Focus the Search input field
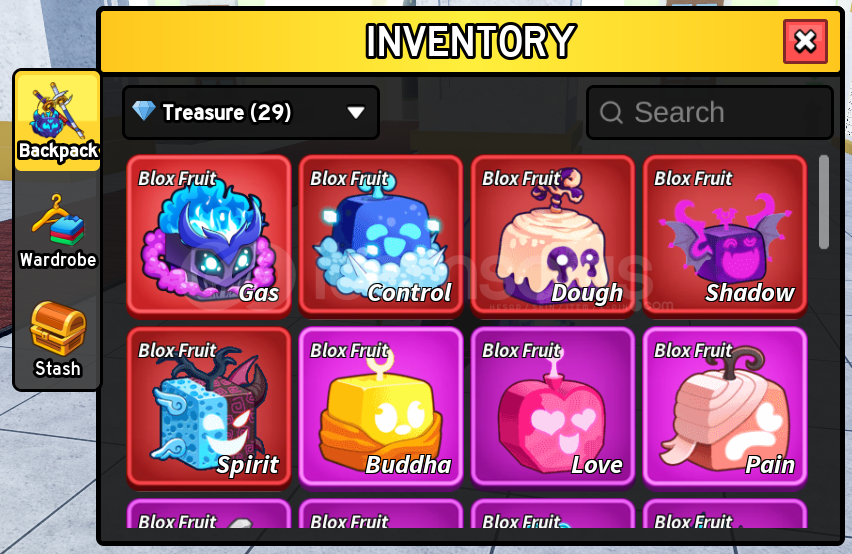This screenshot has width=852, height=554. coord(710,112)
